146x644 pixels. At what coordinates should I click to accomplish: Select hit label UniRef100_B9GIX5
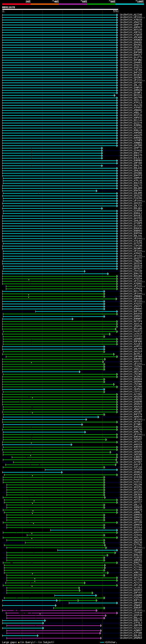[131, 183]
